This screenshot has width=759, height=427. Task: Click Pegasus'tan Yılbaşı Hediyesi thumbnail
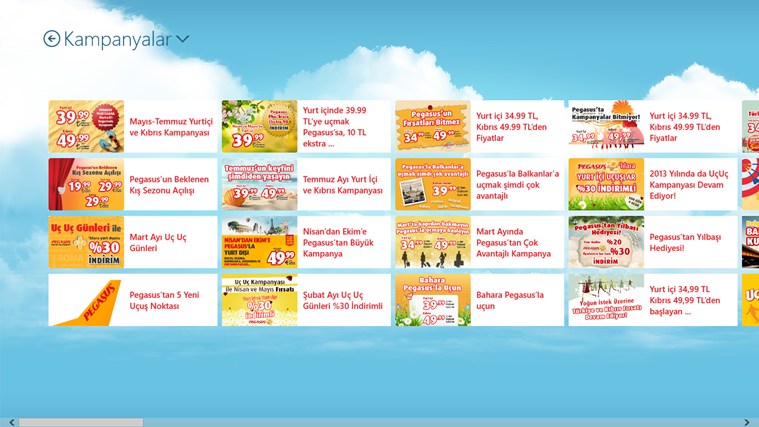606,242
